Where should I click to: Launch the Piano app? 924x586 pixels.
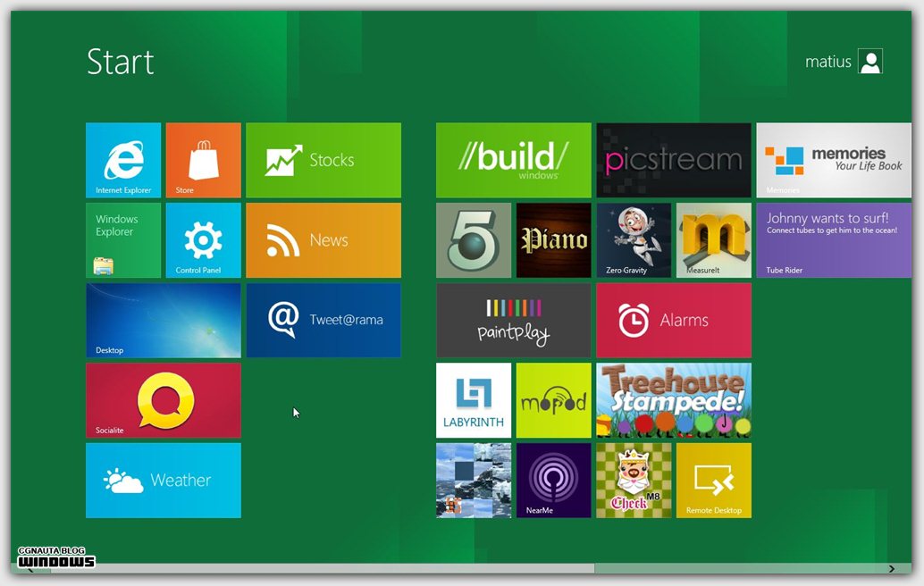[553, 239]
